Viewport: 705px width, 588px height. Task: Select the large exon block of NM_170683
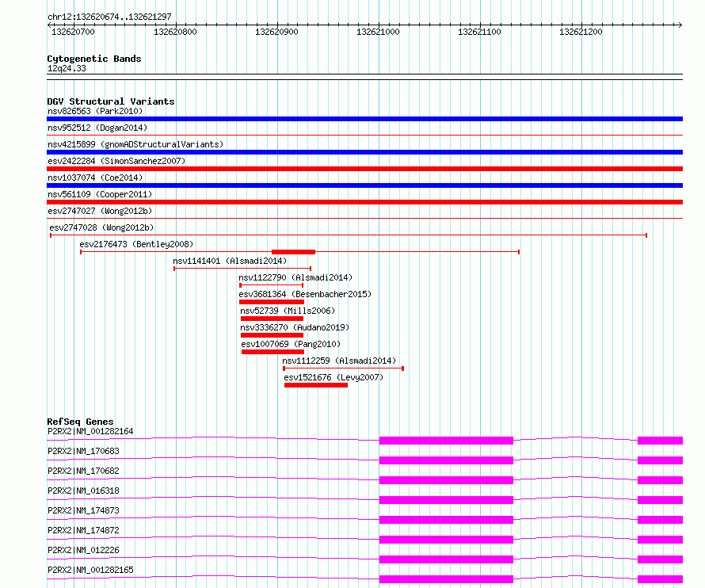(446, 460)
